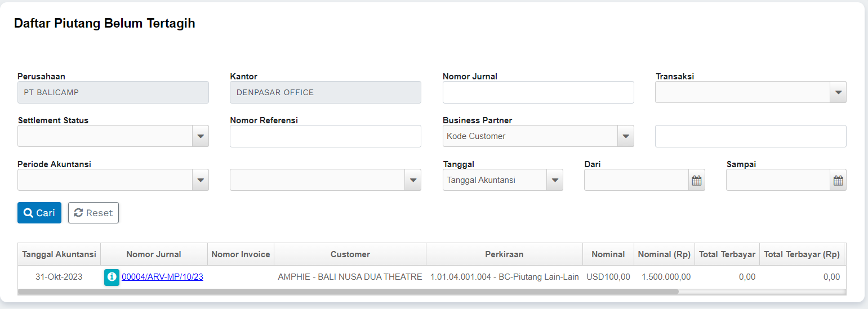This screenshot has height=309, width=868.
Task: Click the Customer column header
Action: 350,254
